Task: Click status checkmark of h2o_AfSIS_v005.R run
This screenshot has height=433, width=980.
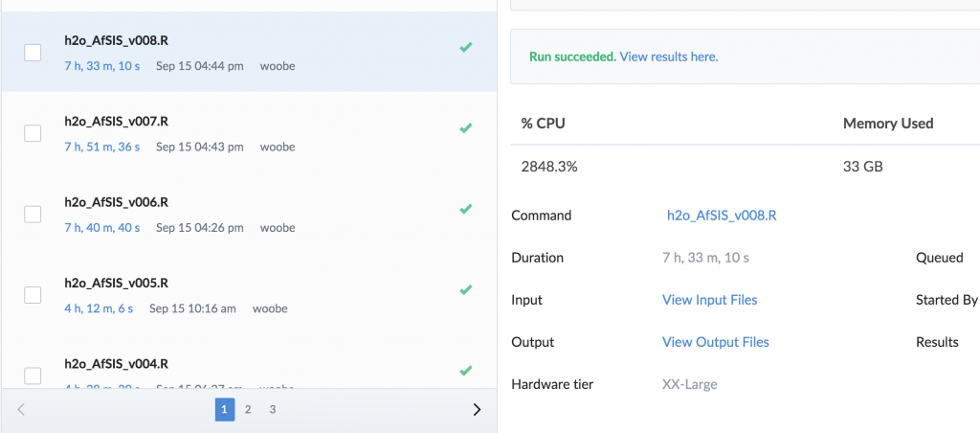Action: coord(466,289)
